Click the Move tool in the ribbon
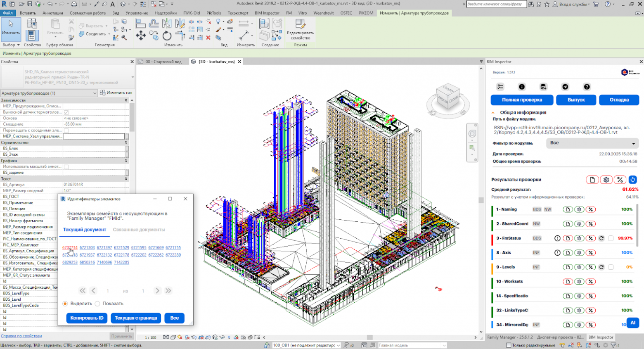The height and width of the screenshot is (349, 644). tap(141, 36)
